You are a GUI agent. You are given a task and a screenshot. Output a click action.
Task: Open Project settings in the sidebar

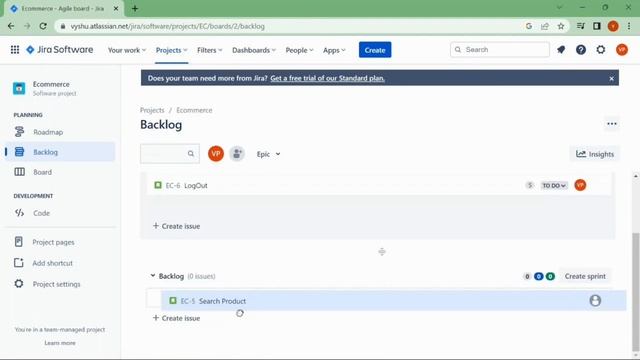(x=60, y=284)
